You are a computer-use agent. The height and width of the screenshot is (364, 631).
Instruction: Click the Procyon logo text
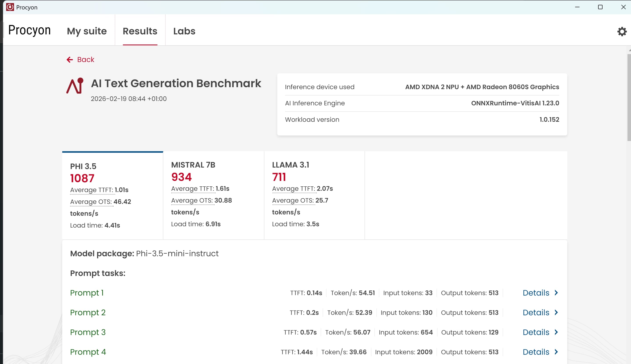tap(30, 30)
